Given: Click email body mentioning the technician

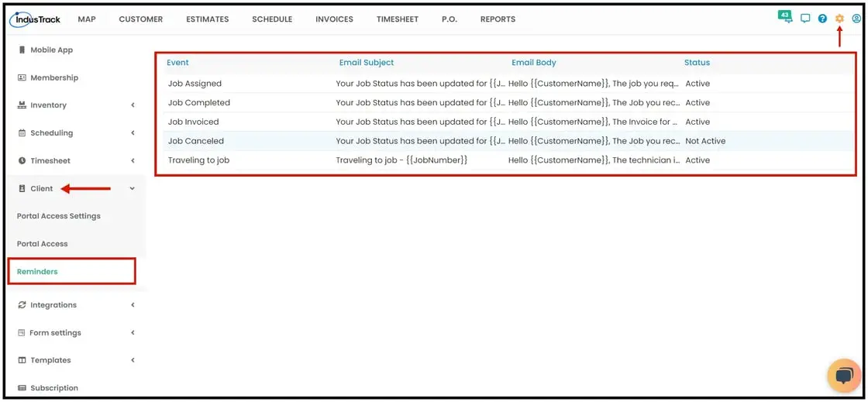Looking at the screenshot, I should [594, 160].
